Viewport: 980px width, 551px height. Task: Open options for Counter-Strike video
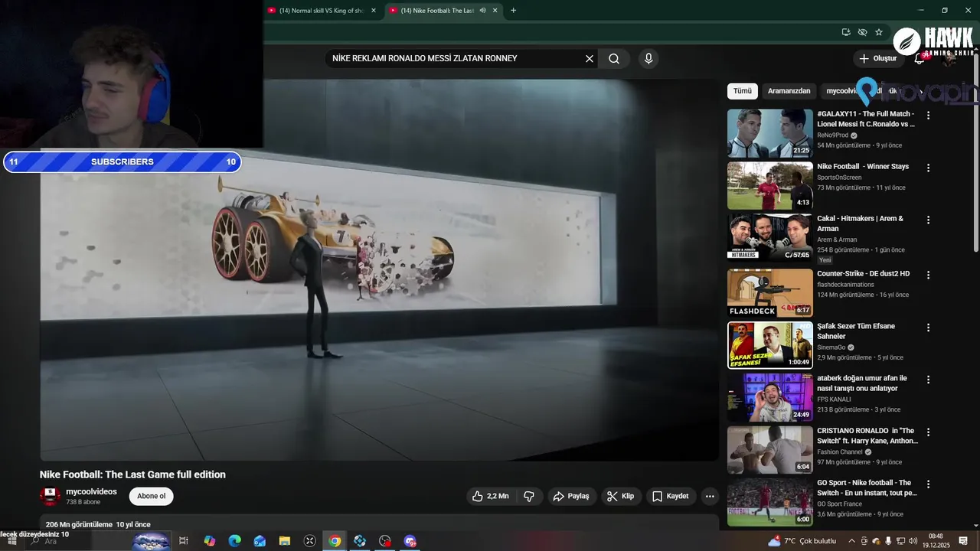(928, 275)
